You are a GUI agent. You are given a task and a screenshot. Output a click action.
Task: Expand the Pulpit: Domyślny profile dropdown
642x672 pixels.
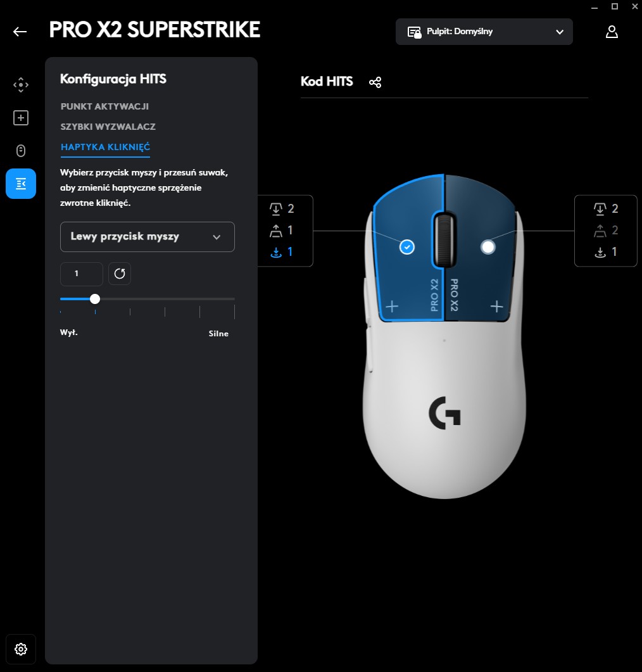(484, 32)
